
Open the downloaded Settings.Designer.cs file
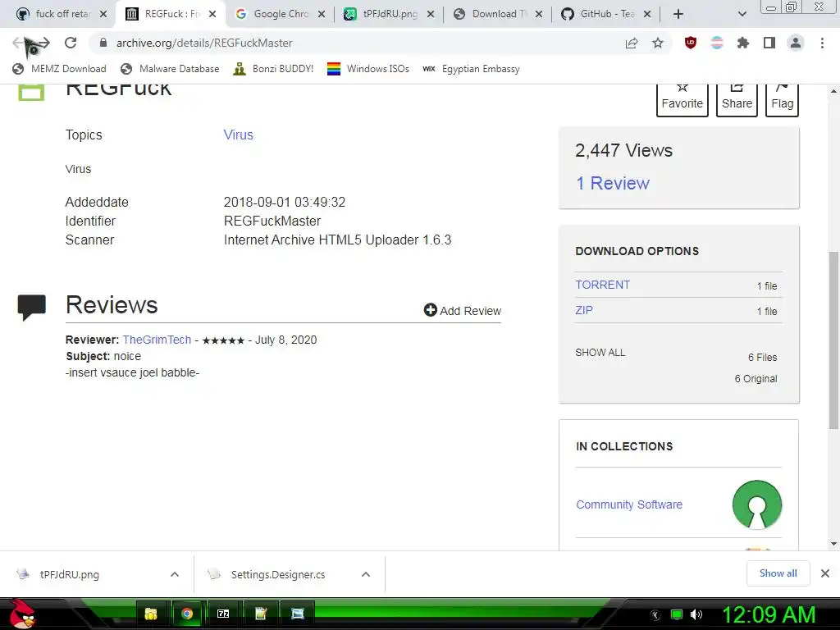[x=278, y=574]
